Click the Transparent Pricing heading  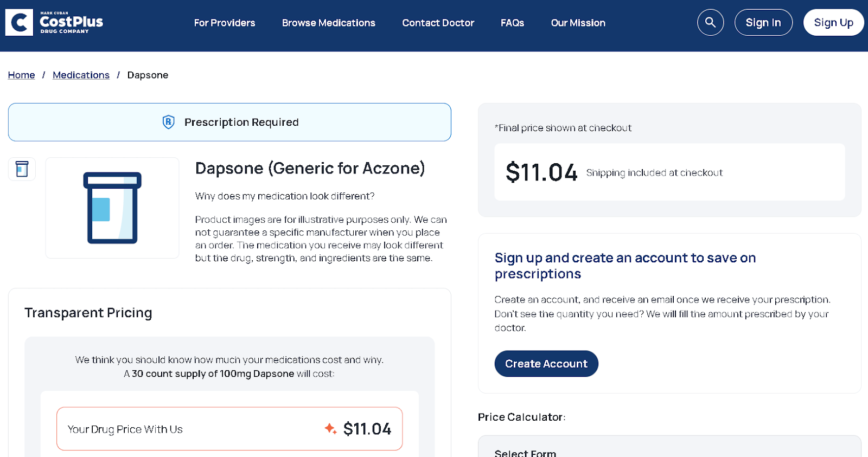click(88, 313)
